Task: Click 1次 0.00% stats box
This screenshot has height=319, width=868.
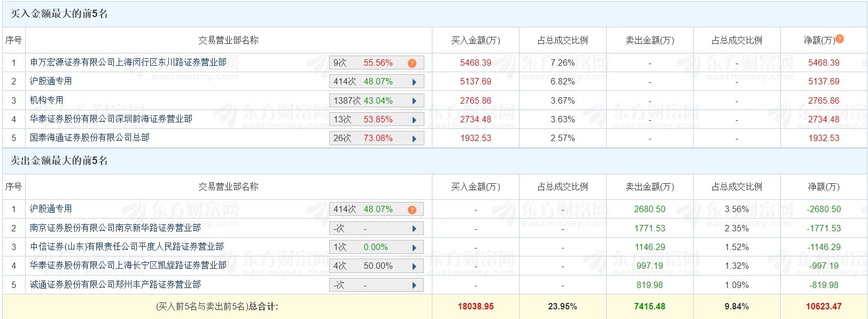Action: click(377, 247)
